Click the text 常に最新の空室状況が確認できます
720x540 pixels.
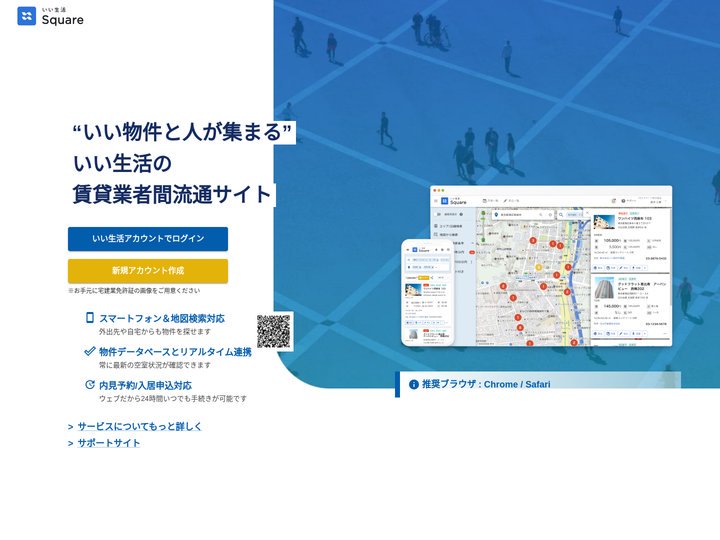155,365
